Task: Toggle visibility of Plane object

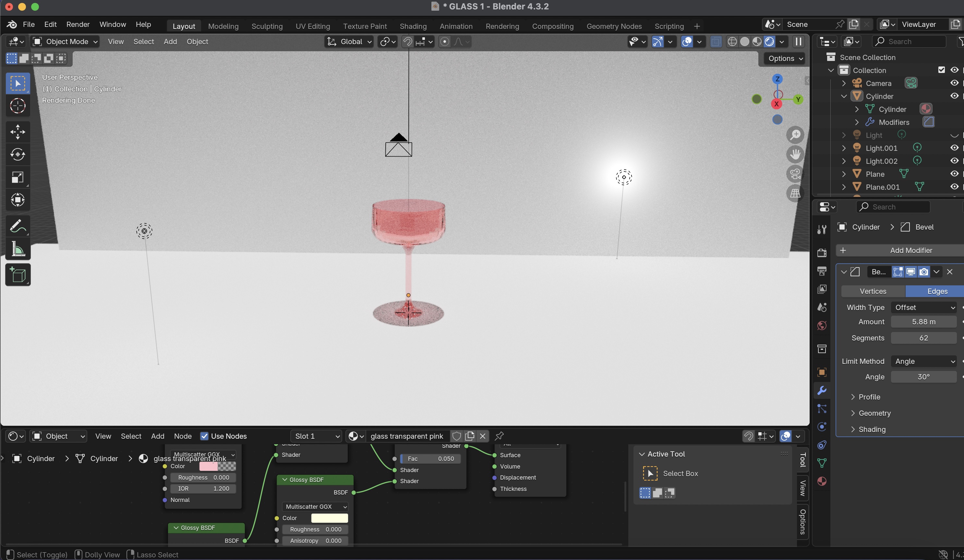Action: (x=954, y=174)
